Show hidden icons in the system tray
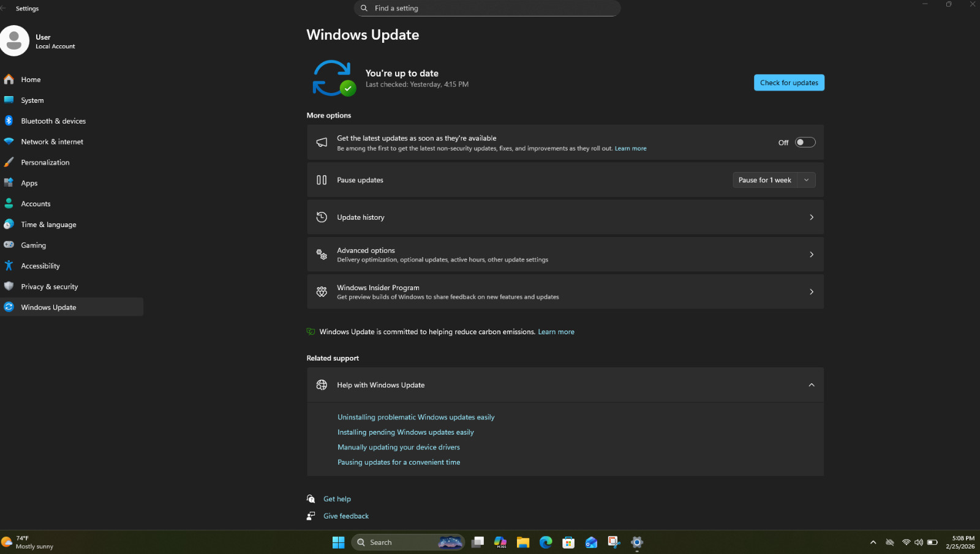 [x=873, y=542]
